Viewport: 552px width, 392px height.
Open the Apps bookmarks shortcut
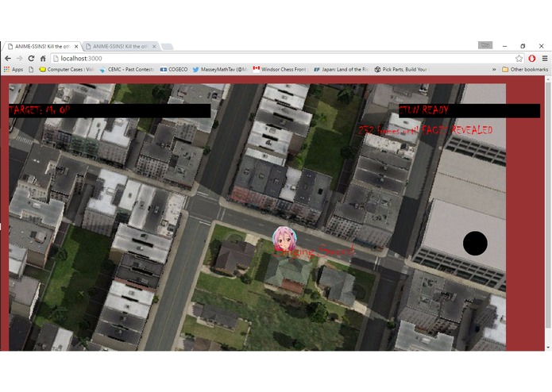(14, 70)
